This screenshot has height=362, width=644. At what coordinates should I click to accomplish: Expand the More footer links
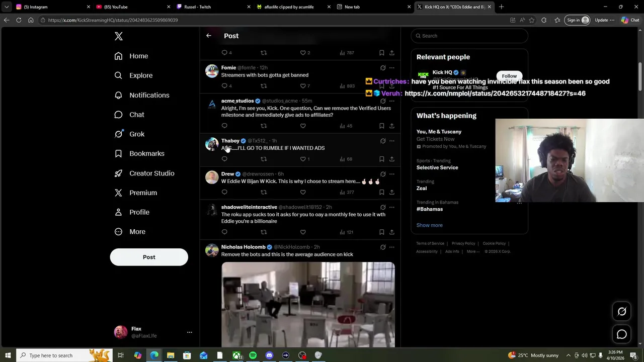point(472,251)
